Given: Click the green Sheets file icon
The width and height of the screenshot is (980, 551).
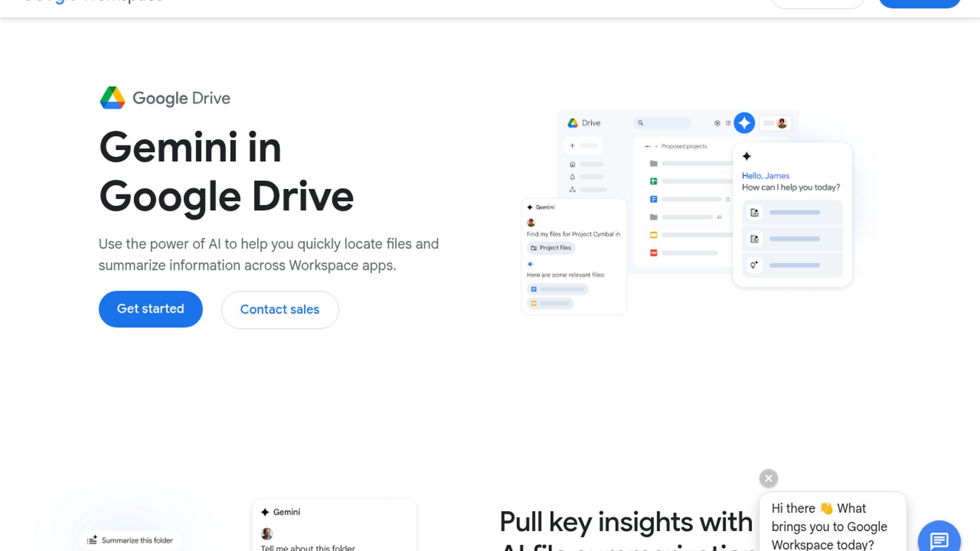Looking at the screenshot, I should [653, 181].
